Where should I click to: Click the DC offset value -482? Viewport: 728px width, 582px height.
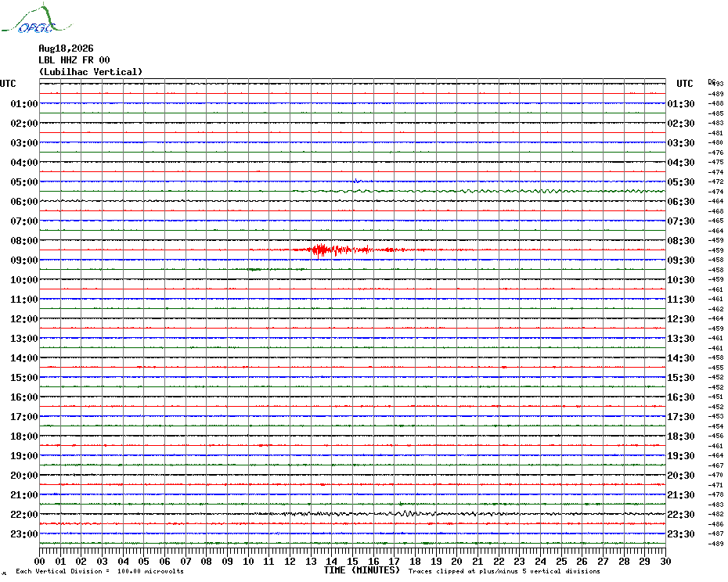(716, 514)
